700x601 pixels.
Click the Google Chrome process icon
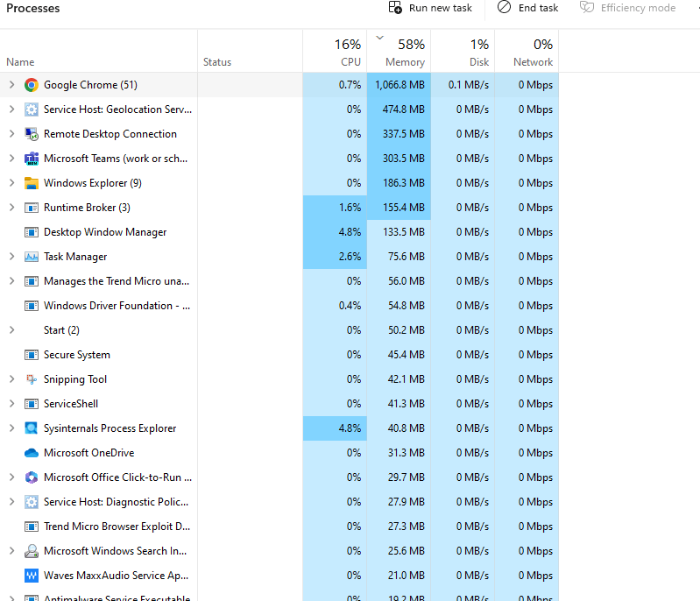[32, 85]
